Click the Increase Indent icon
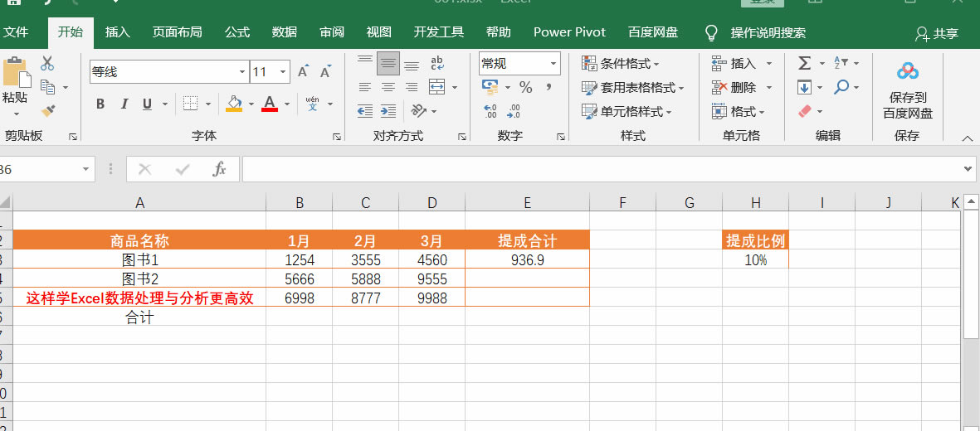The height and width of the screenshot is (431, 980). point(388,110)
